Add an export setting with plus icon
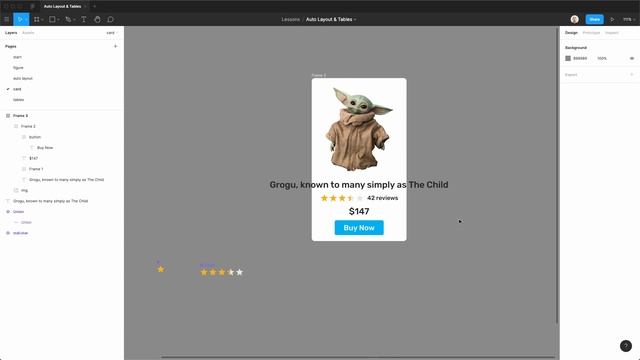 click(x=631, y=75)
